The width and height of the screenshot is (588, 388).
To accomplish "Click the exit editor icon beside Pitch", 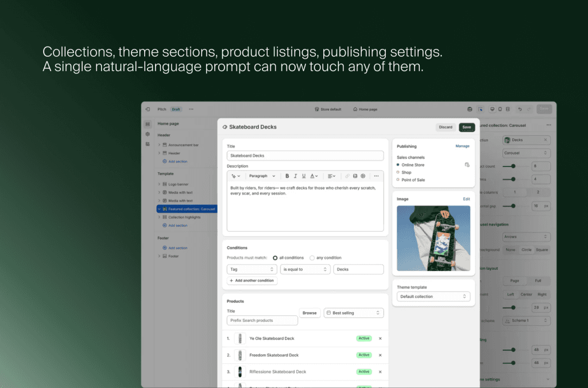I will click(148, 109).
